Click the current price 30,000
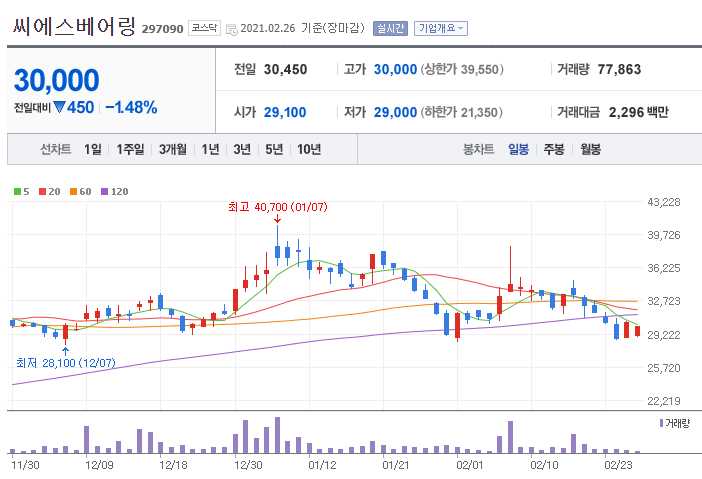 tap(57, 80)
